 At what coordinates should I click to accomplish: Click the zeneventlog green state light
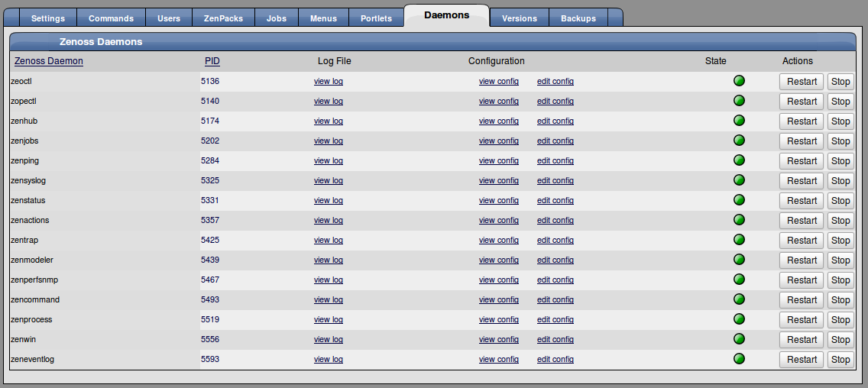pyautogui.click(x=739, y=359)
